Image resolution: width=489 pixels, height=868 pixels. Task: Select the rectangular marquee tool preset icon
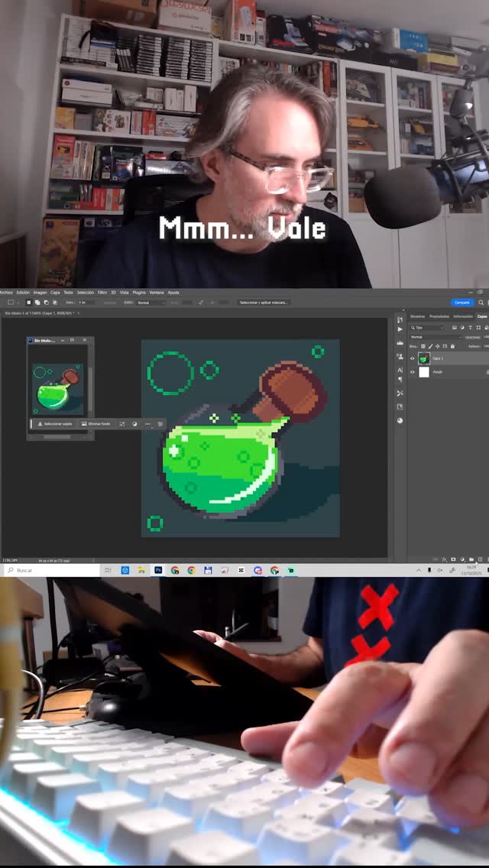click(11, 303)
